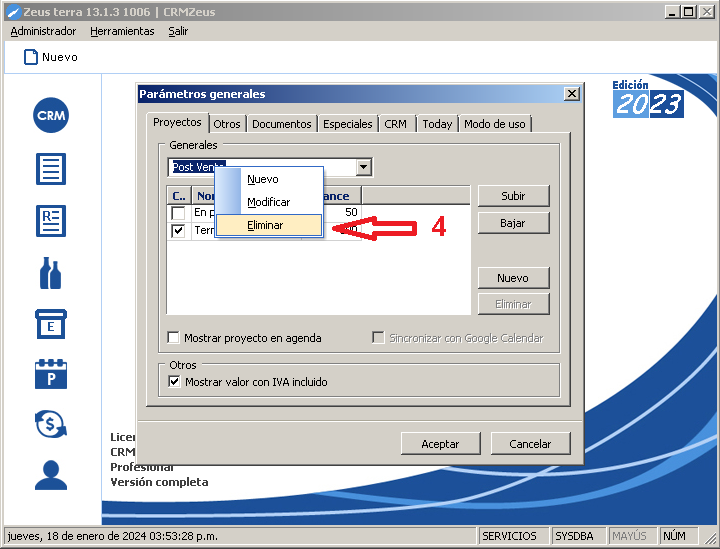The width and height of the screenshot is (720, 549).
Task: Click the dollar refresh sidebar icon
Action: point(51,424)
